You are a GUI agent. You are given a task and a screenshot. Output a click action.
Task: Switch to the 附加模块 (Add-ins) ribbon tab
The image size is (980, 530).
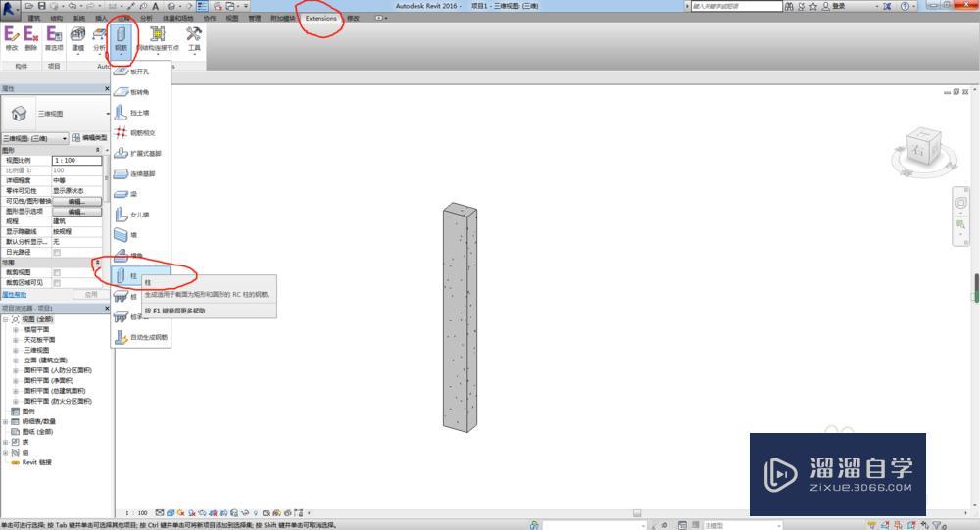pyautogui.click(x=282, y=19)
